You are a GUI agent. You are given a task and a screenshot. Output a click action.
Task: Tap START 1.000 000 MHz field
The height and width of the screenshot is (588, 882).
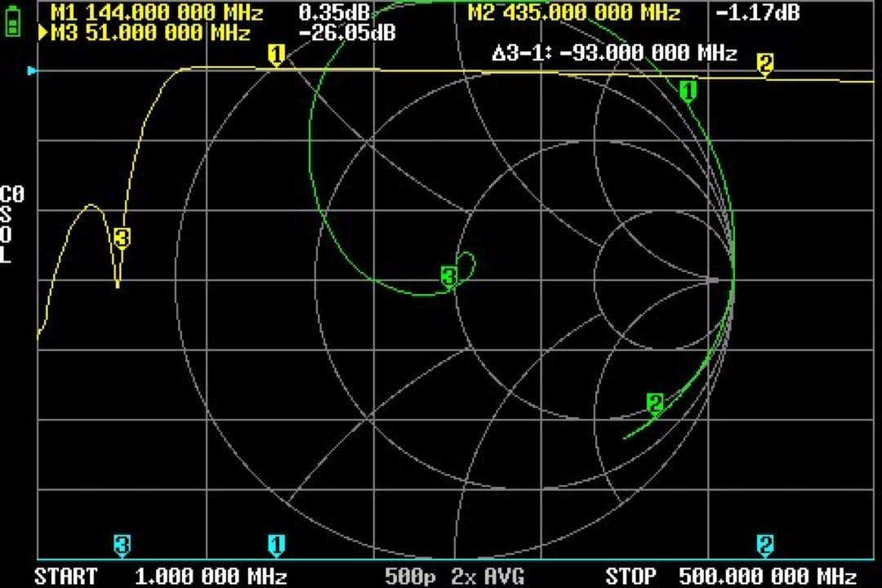coord(161,577)
